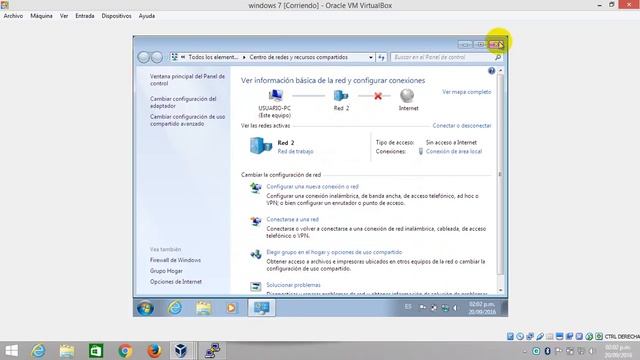Image resolution: width=640 pixels, height=360 pixels.
Task: Refresh the Control Panel address bar
Action: point(381,58)
